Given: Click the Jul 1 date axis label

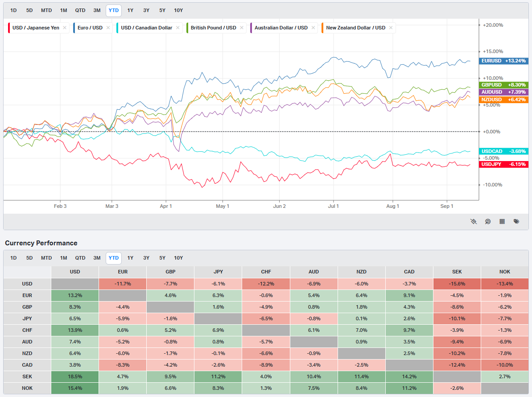Looking at the screenshot, I should click(333, 206).
